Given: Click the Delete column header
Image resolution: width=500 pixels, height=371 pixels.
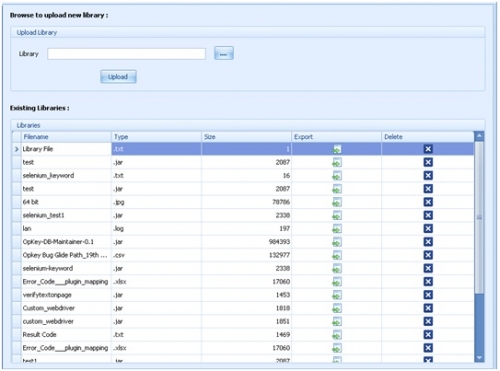Looking at the screenshot, I should click(427, 137).
